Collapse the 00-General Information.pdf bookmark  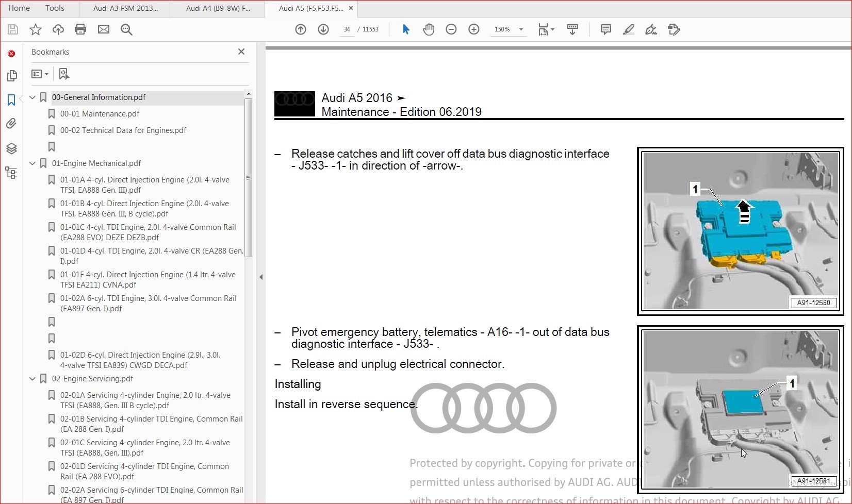pyautogui.click(x=32, y=97)
